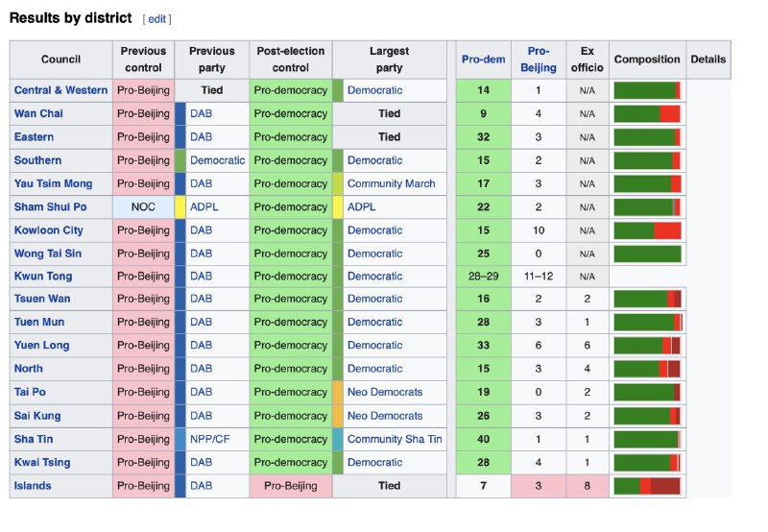Click the Wong Tai Sin composition bar
The width and height of the screenshot is (768, 532).
[x=647, y=254]
